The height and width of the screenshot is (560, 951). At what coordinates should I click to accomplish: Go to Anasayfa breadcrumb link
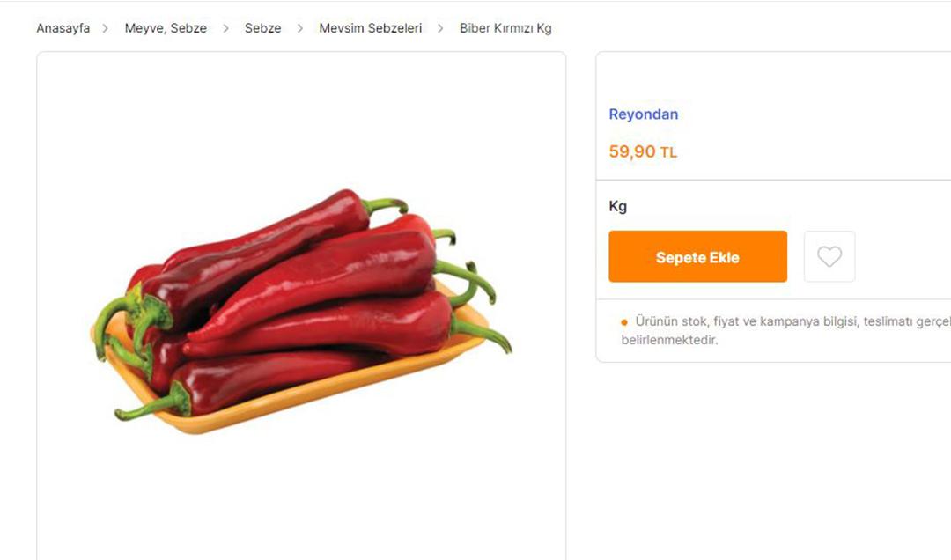(x=63, y=28)
